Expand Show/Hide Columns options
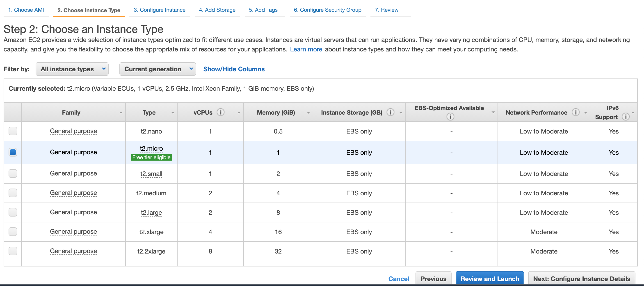The width and height of the screenshot is (644, 286). [234, 69]
